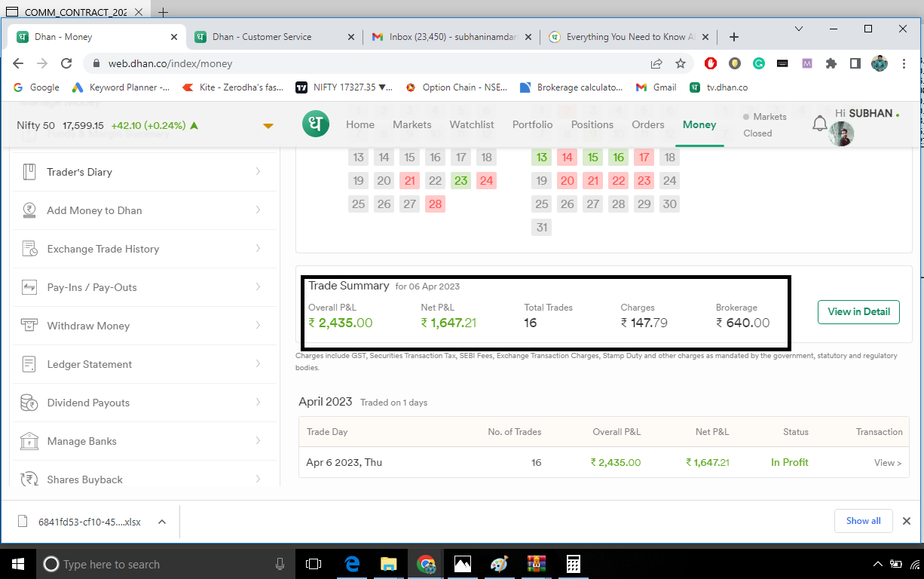Image resolution: width=924 pixels, height=579 pixels.
Task: Open a new Chrome tab with plus
Action: [x=734, y=37]
